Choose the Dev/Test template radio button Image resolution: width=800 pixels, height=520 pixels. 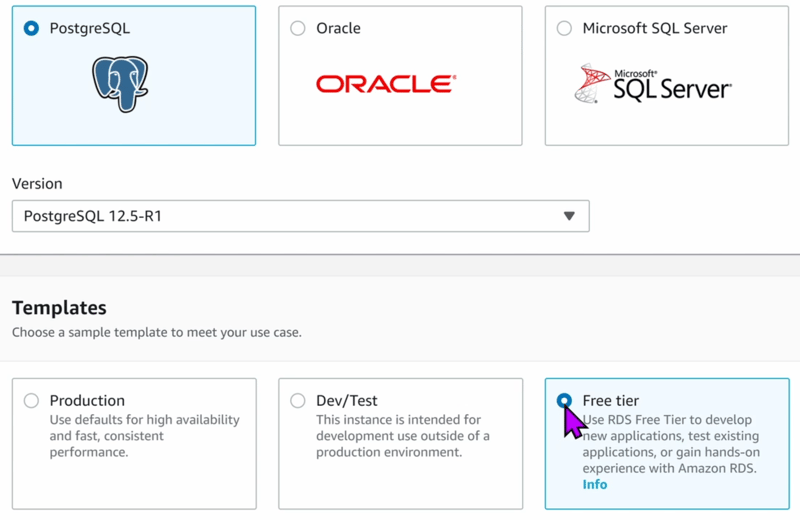coord(298,401)
